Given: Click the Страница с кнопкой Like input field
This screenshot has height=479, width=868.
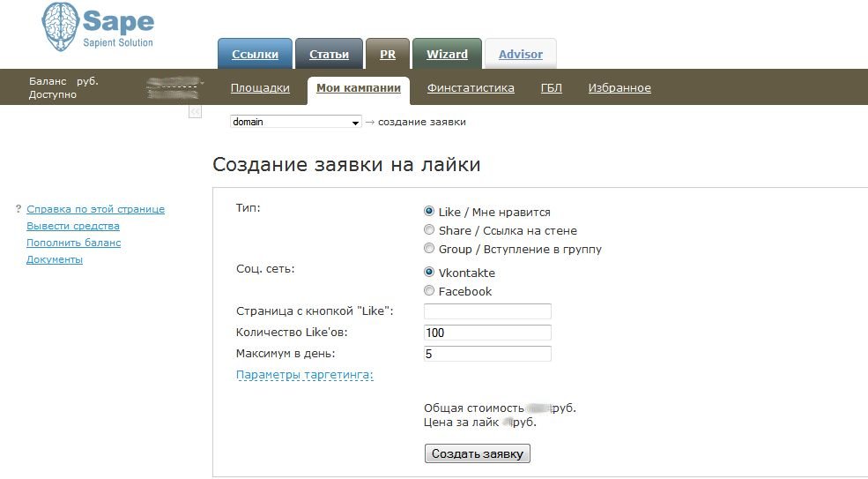Looking at the screenshot, I should (x=487, y=311).
